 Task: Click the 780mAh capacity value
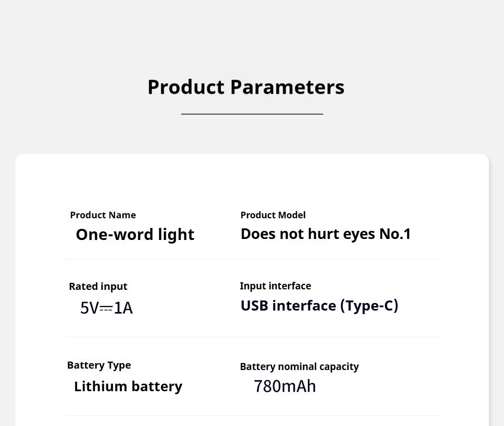pyautogui.click(x=285, y=386)
